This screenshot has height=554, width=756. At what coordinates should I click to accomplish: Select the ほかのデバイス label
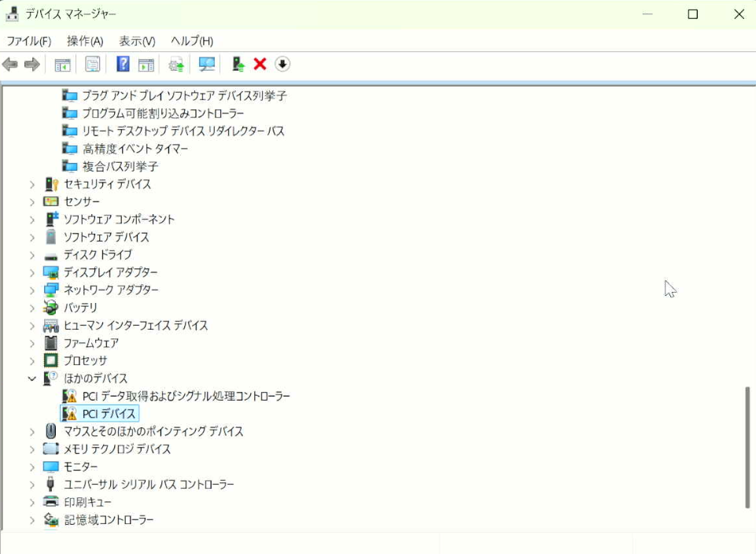tap(95, 379)
